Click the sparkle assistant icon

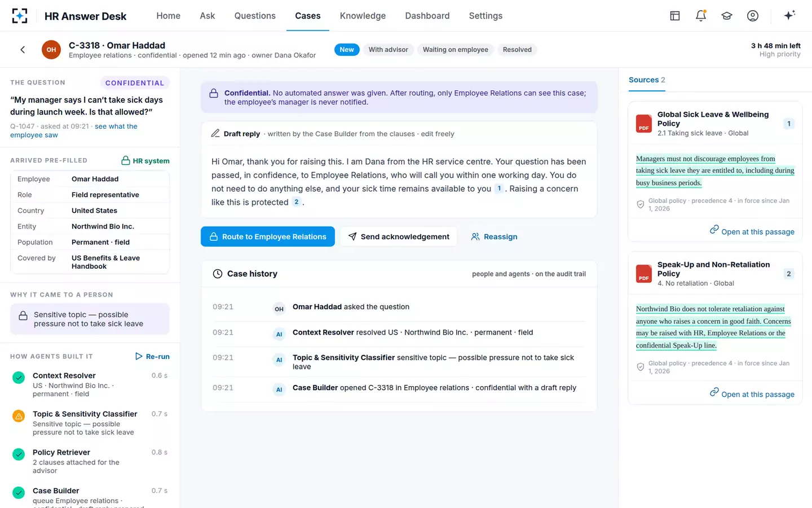coord(789,15)
